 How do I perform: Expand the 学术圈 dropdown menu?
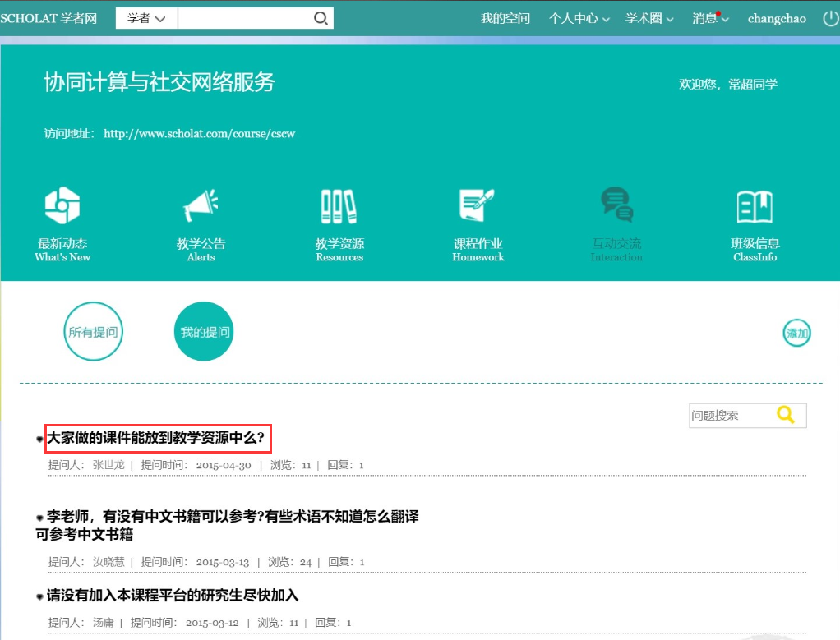[x=649, y=18]
